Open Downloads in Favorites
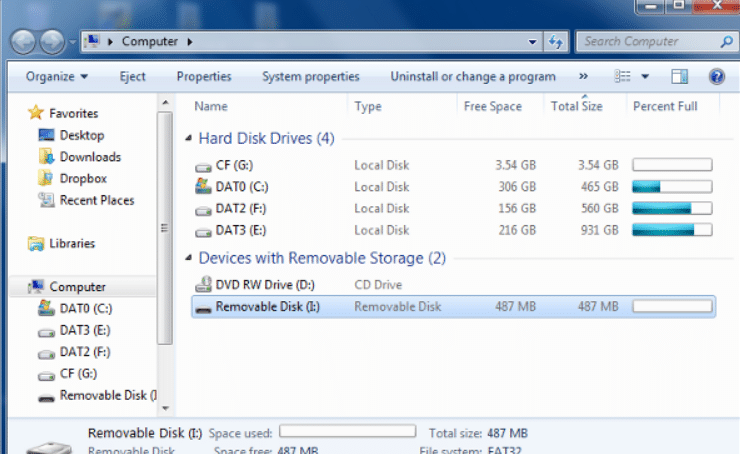This screenshot has width=740, height=454. (90, 157)
